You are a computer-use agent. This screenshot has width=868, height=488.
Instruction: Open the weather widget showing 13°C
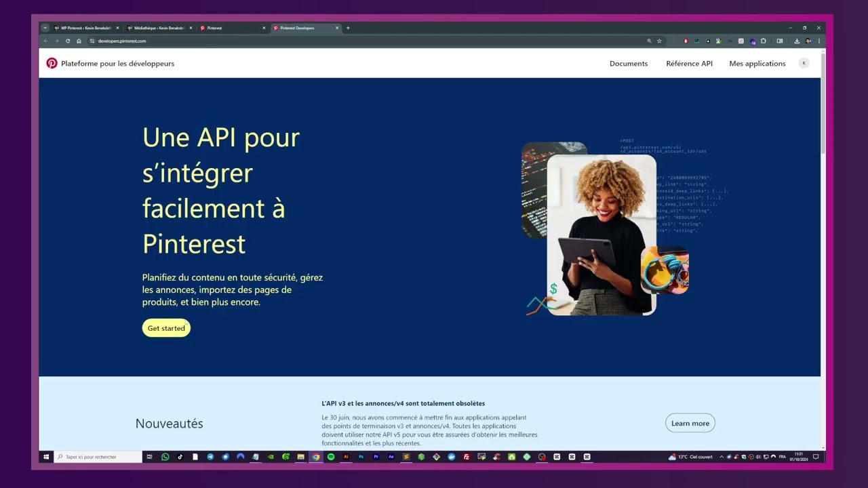point(691,457)
